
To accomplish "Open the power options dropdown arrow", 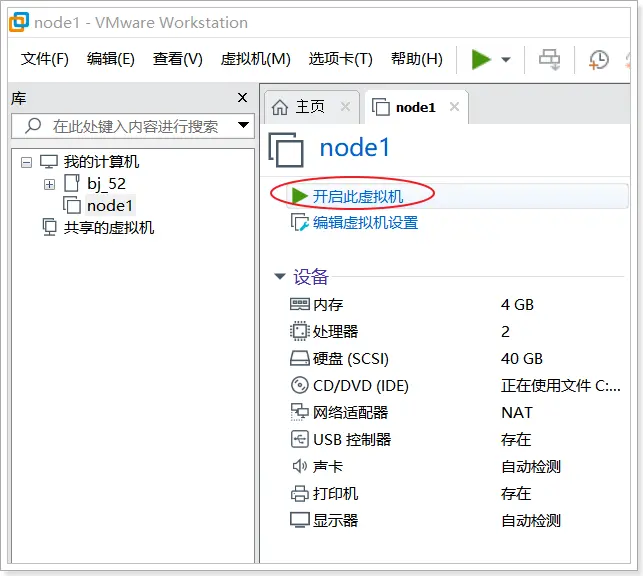I will pos(506,60).
